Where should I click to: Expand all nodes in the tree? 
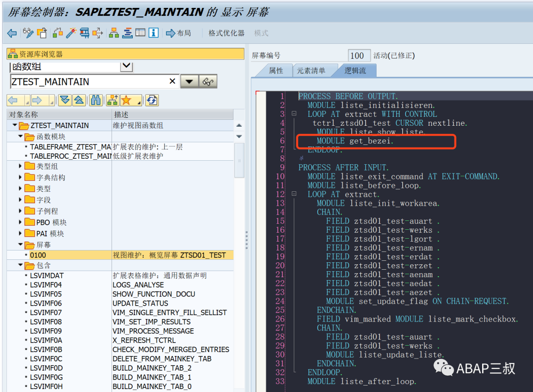[x=65, y=100]
